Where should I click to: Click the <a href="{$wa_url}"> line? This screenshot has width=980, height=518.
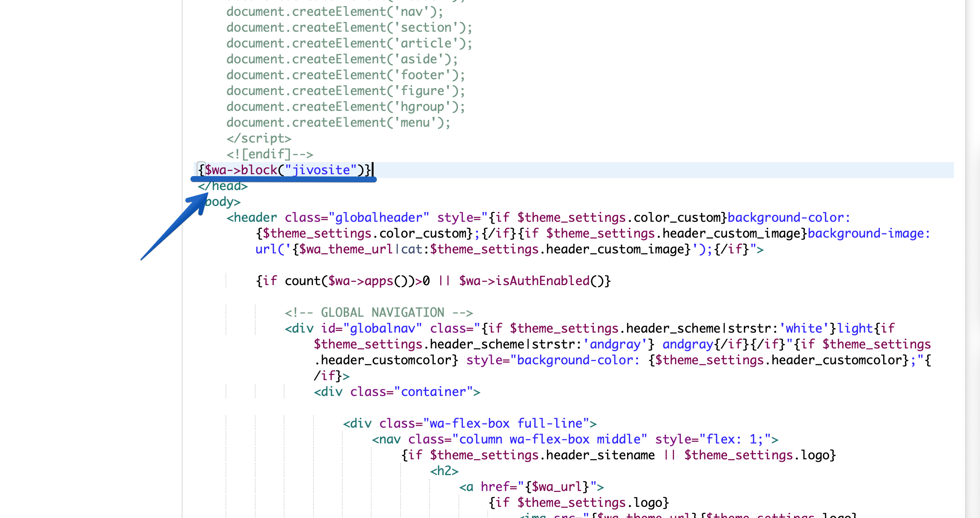(x=531, y=487)
